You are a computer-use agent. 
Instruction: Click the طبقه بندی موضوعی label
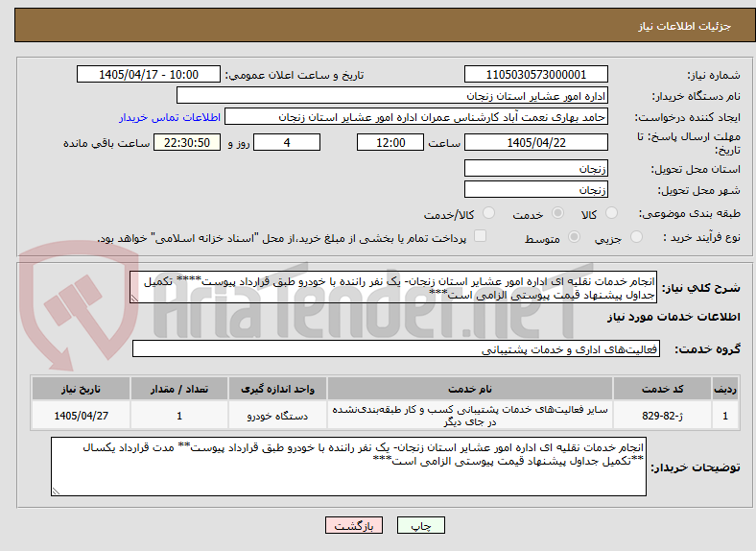[x=690, y=213]
